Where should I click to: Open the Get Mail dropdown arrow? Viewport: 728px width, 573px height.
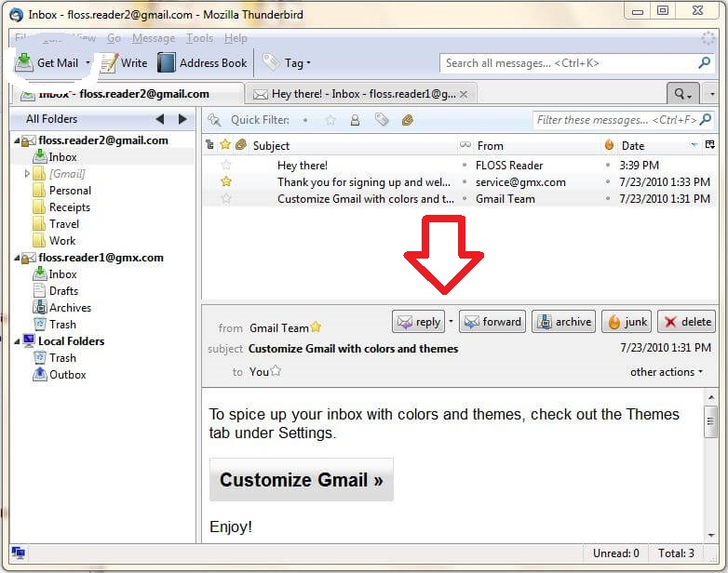click(x=88, y=63)
